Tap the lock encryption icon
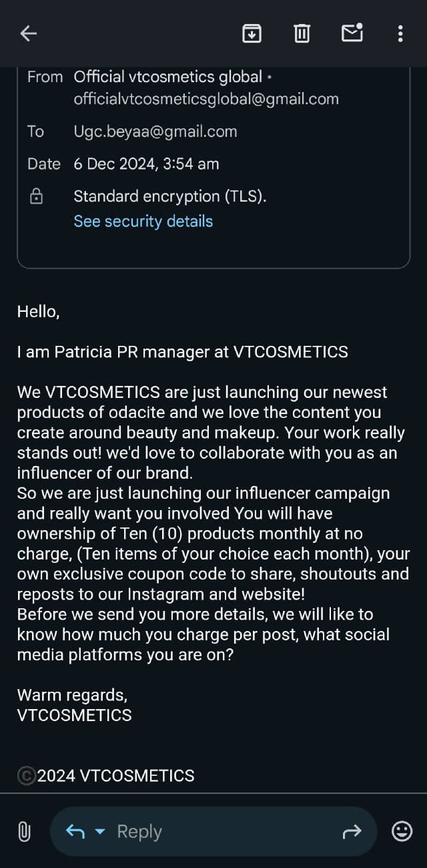 tap(36, 196)
